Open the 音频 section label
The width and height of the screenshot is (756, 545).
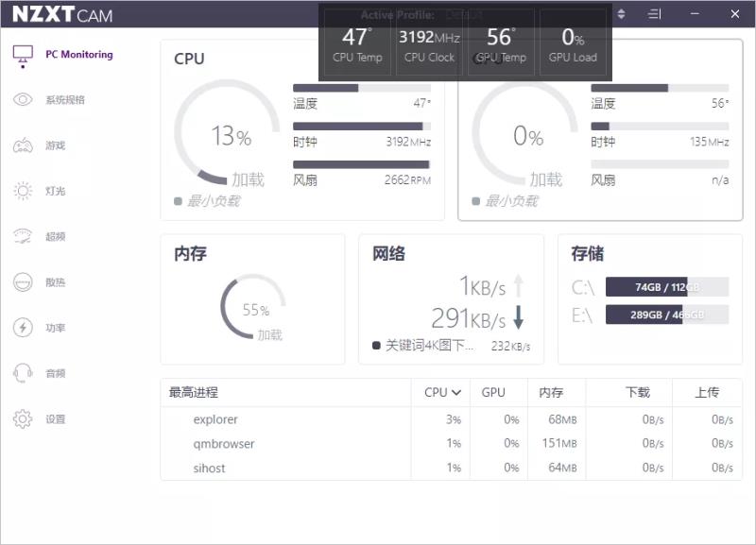[56, 373]
